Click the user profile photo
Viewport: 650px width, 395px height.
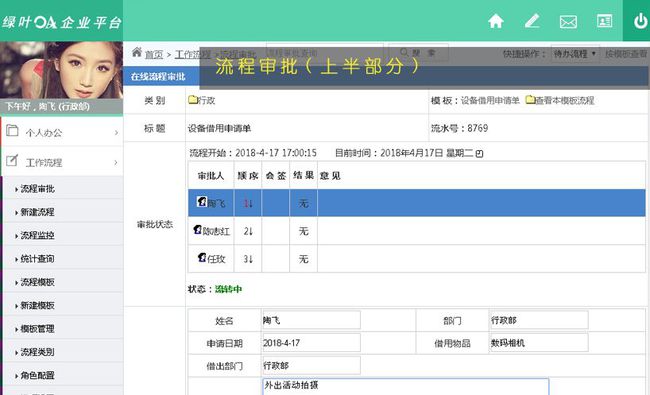pos(61,70)
